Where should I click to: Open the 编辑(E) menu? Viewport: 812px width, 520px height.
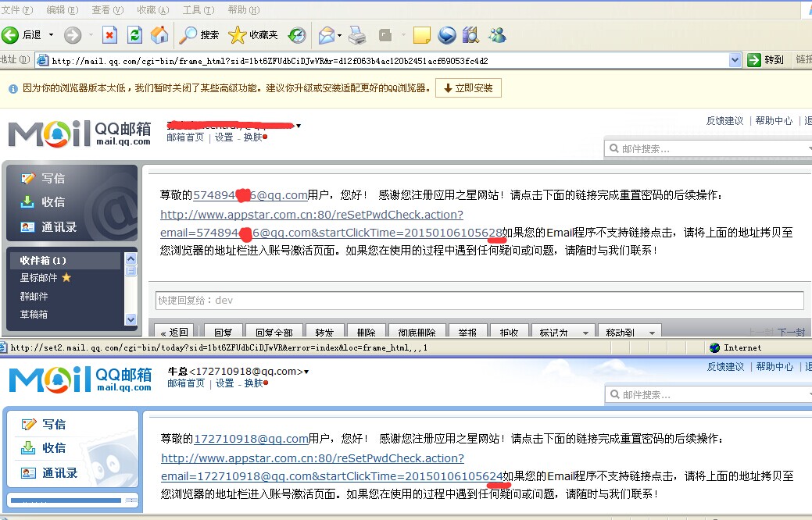tap(63, 10)
